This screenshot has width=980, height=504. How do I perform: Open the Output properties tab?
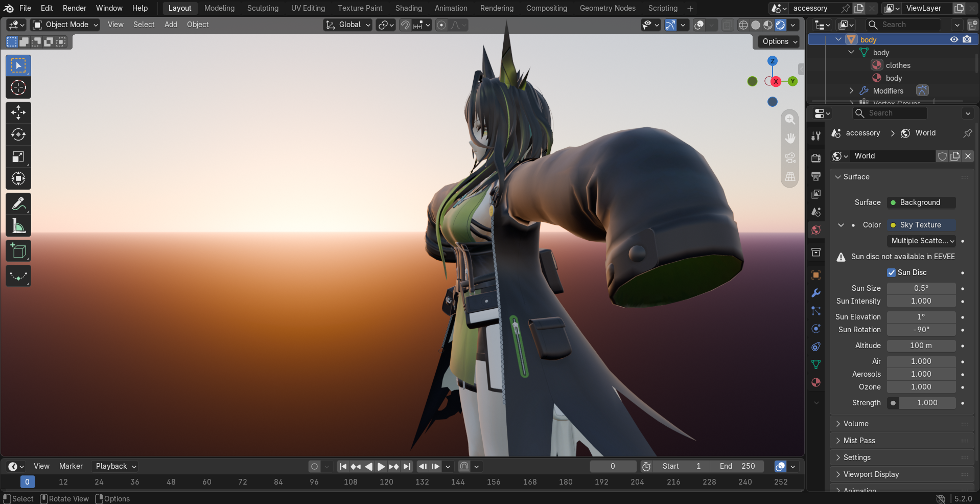click(816, 176)
